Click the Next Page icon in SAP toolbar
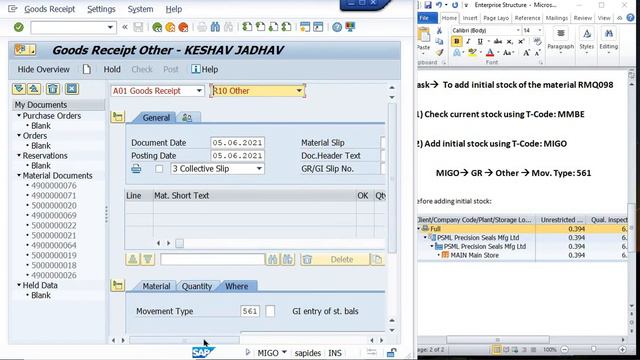Image resolution: width=640 pixels, height=360 pixels. click(x=273, y=27)
